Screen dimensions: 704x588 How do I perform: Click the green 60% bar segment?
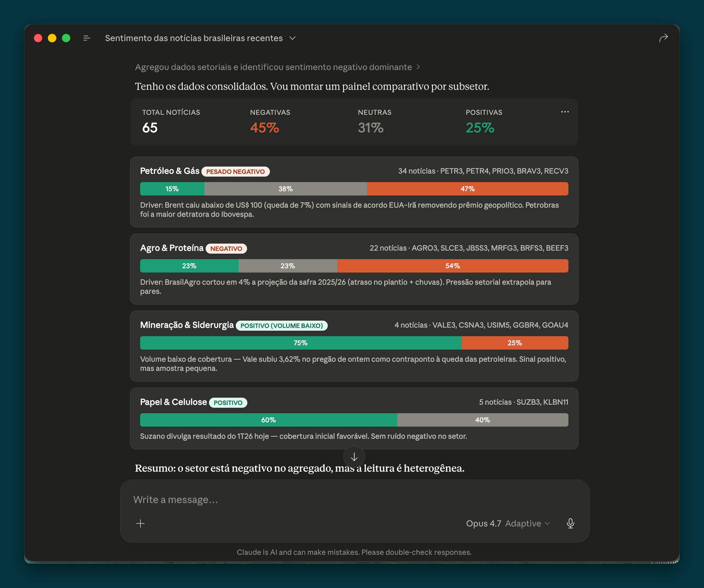pos(268,420)
